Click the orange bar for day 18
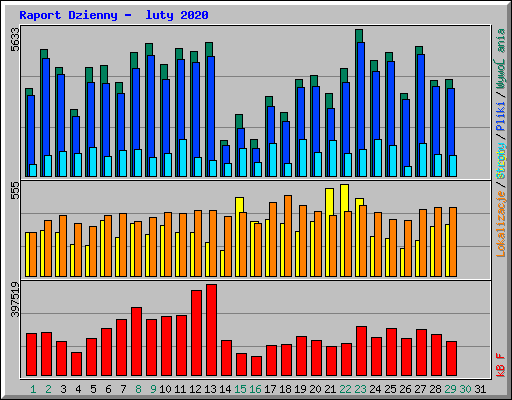Image resolution: width=512 pixels, height=400 pixels. [288, 236]
